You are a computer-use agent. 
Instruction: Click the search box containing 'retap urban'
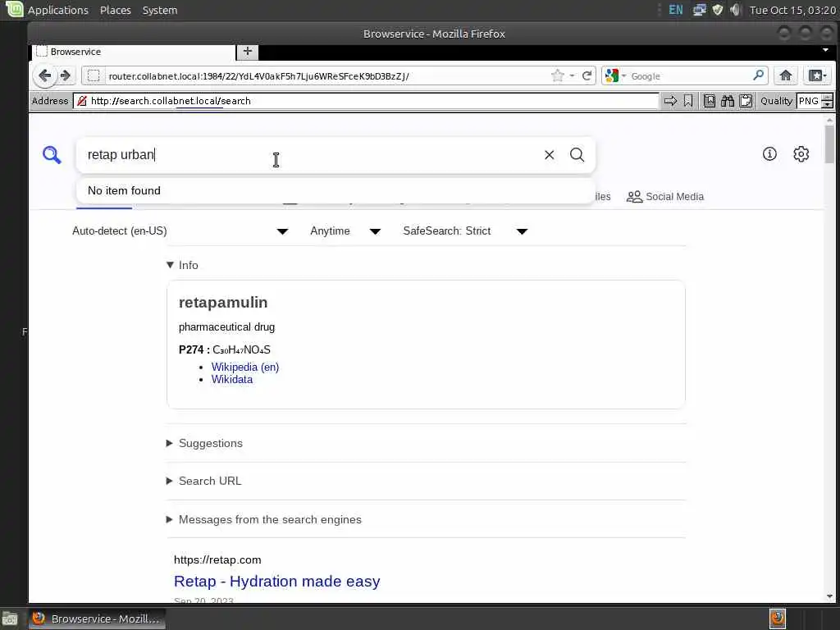(311, 155)
